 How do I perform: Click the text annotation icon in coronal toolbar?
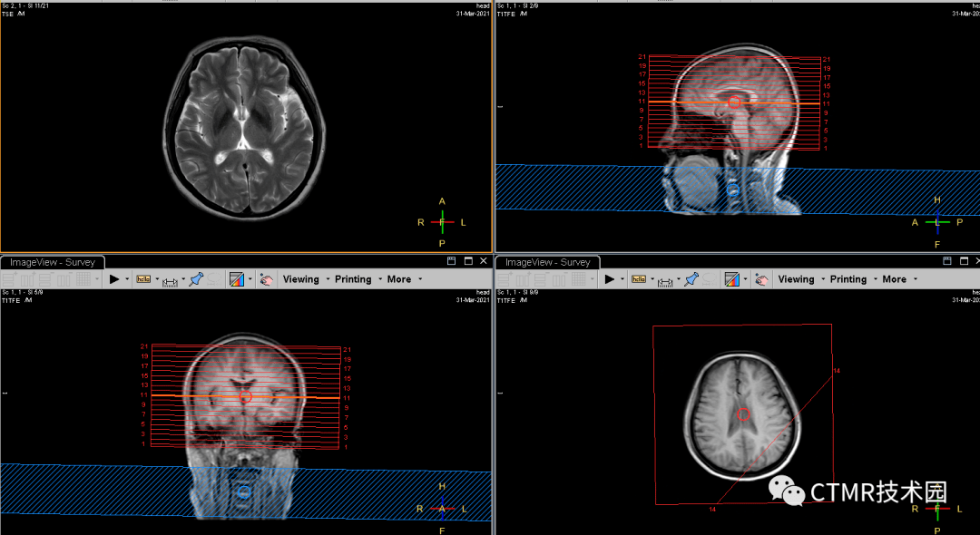[143, 279]
